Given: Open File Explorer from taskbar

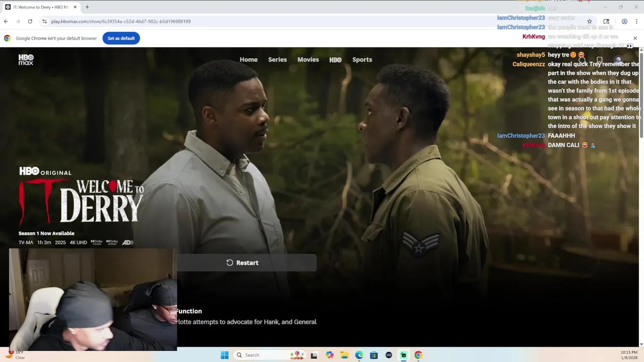Looking at the screenshot, I should 344,355.
